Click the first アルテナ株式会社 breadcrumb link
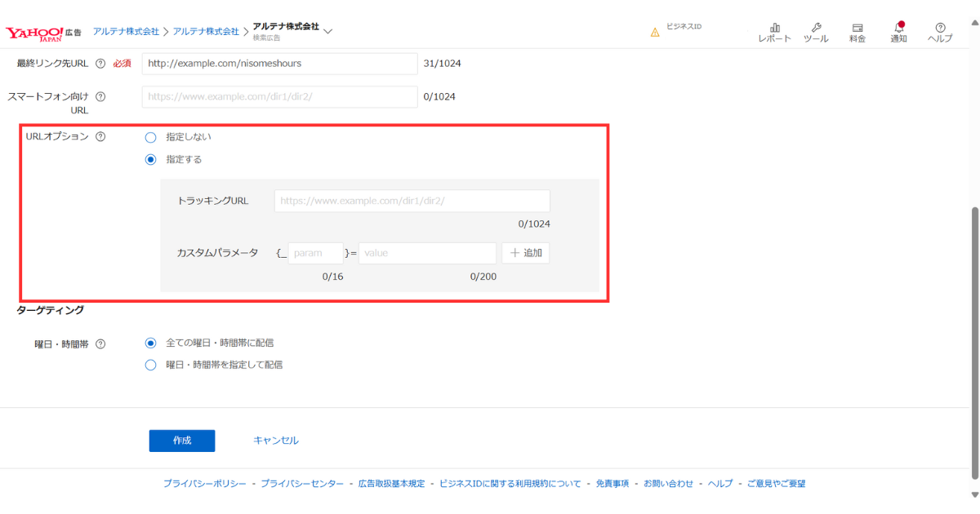This screenshot has height=514, width=980. 126,31
